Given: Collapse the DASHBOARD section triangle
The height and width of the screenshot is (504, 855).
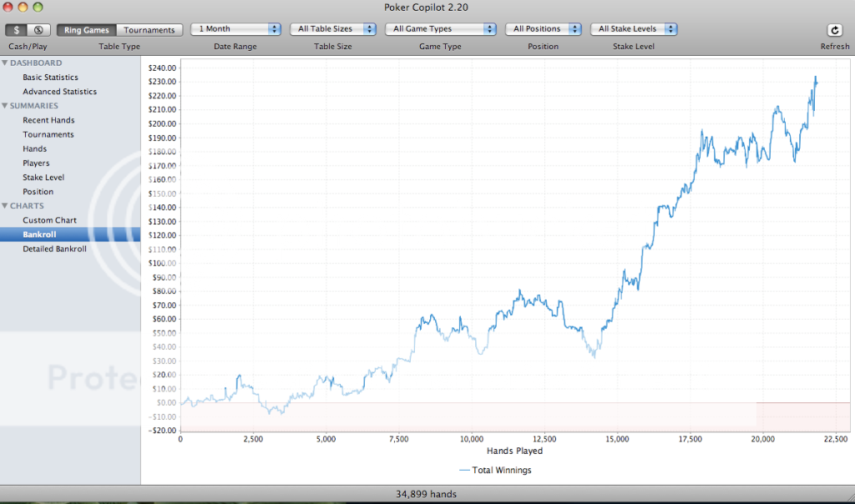Looking at the screenshot, I should 5,63.
